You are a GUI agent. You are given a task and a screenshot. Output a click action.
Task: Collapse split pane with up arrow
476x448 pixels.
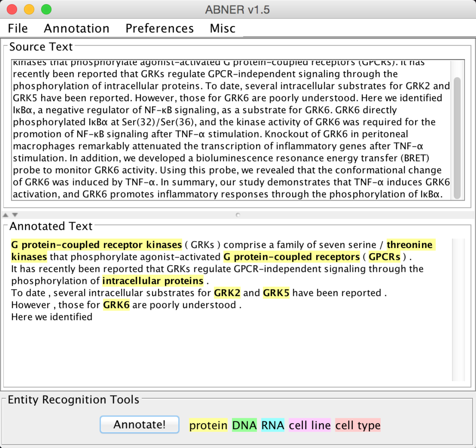pos(6,215)
